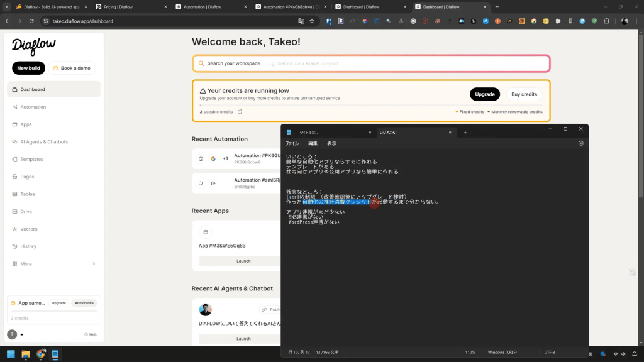The width and height of the screenshot is (644, 362).
Task: Switch to the Pricing | Diaflow tab
Action: 131,7
